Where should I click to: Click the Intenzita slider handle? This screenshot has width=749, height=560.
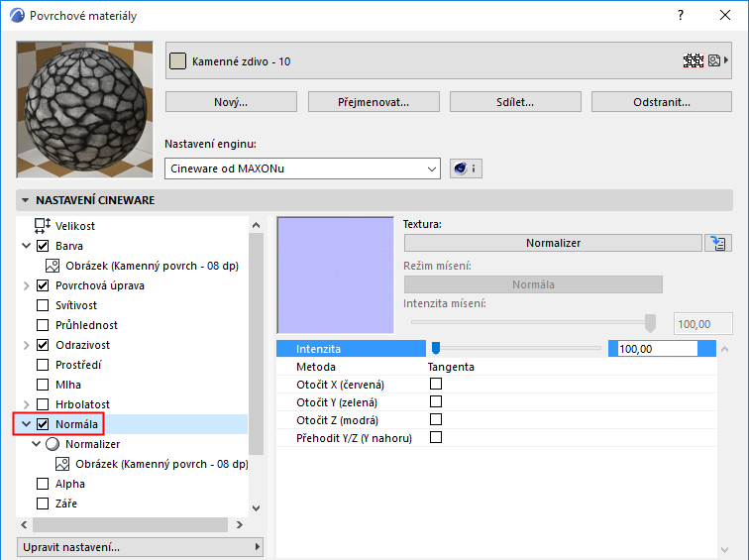(x=436, y=348)
